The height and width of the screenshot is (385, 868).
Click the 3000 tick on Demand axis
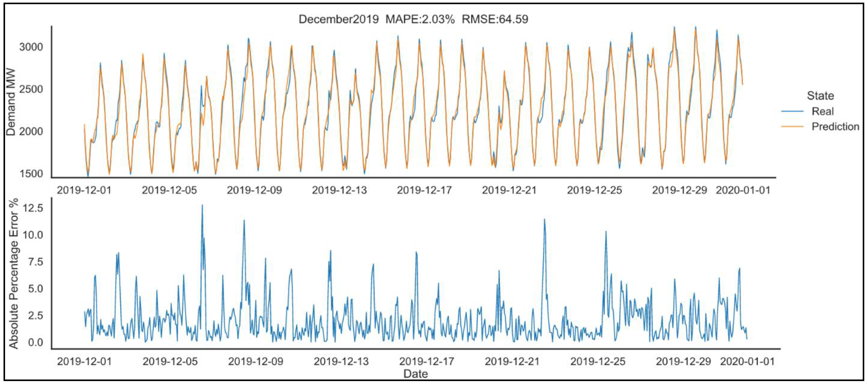point(31,47)
